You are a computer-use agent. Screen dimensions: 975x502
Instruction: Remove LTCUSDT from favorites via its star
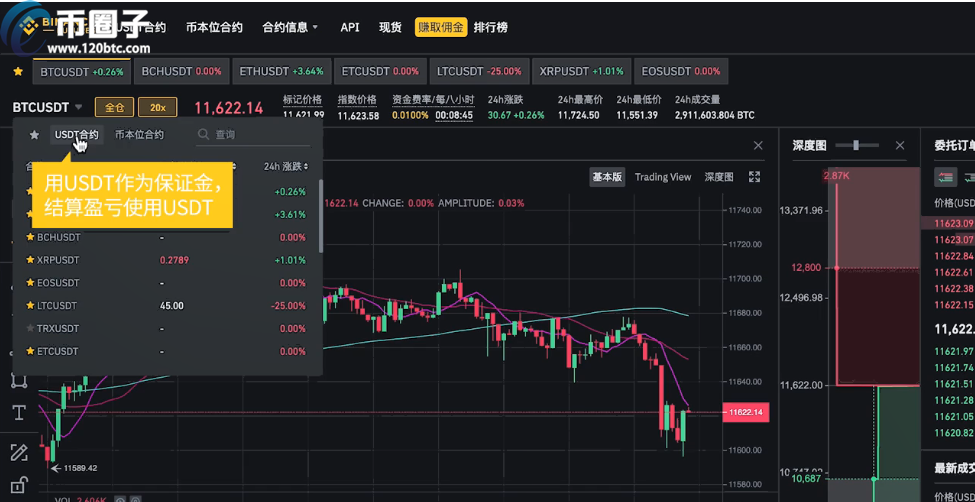(29, 305)
